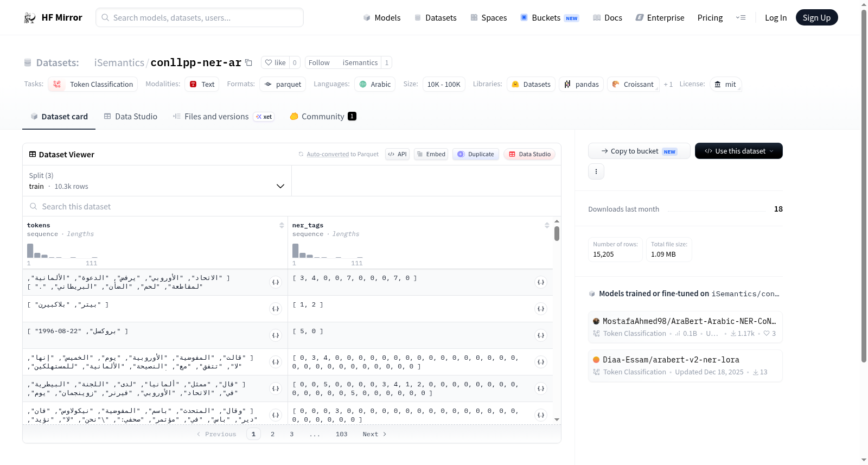Expand tokens cell in the 1996-08-22 row
Image resolution: width=868 pixels, height=465 pixels.
(276, 335)
